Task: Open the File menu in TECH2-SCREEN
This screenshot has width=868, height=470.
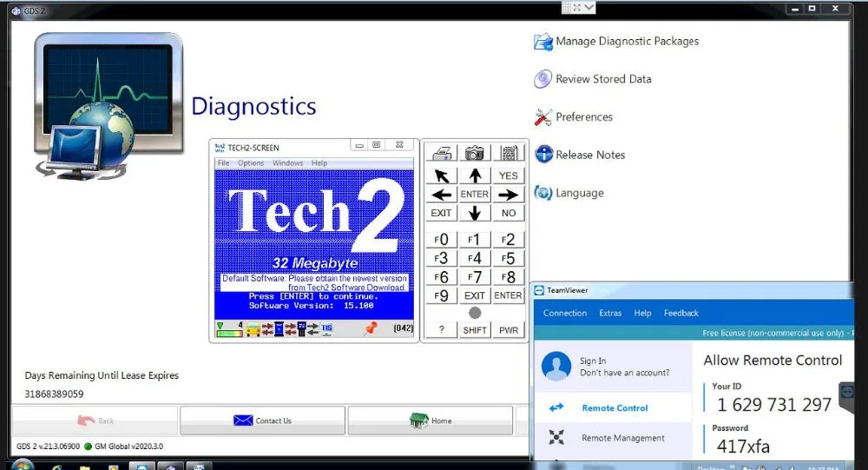Action: [x=223, y=163]
